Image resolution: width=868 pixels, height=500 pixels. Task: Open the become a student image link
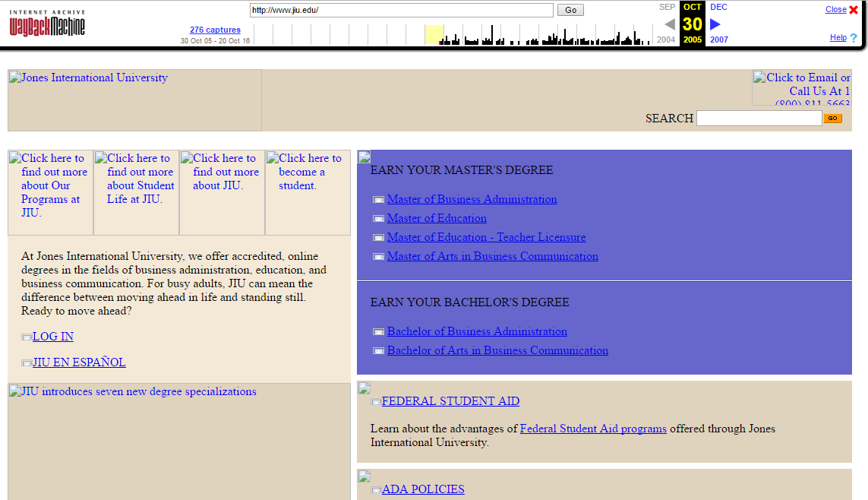[x=308, y=192]
